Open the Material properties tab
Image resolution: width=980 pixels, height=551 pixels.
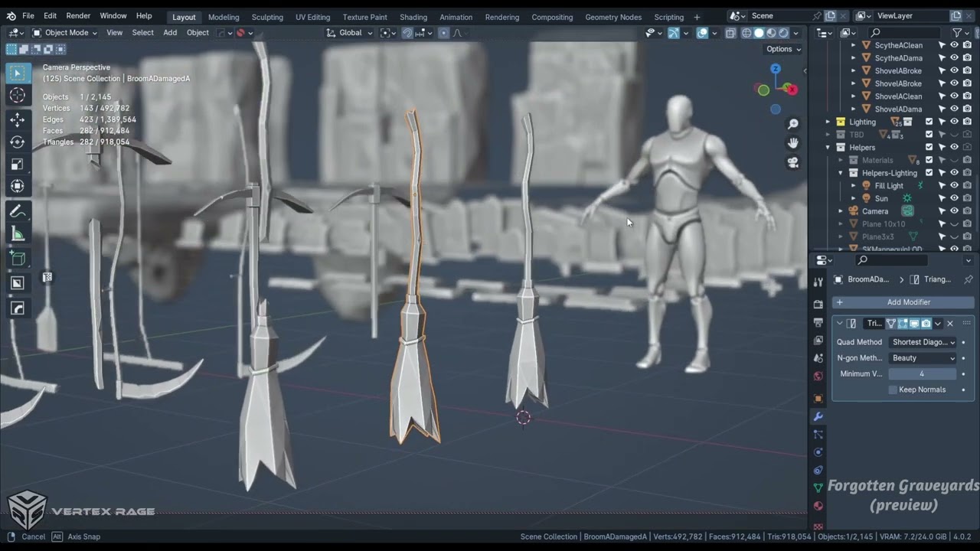pyautogui.click(x=818, y=506)
